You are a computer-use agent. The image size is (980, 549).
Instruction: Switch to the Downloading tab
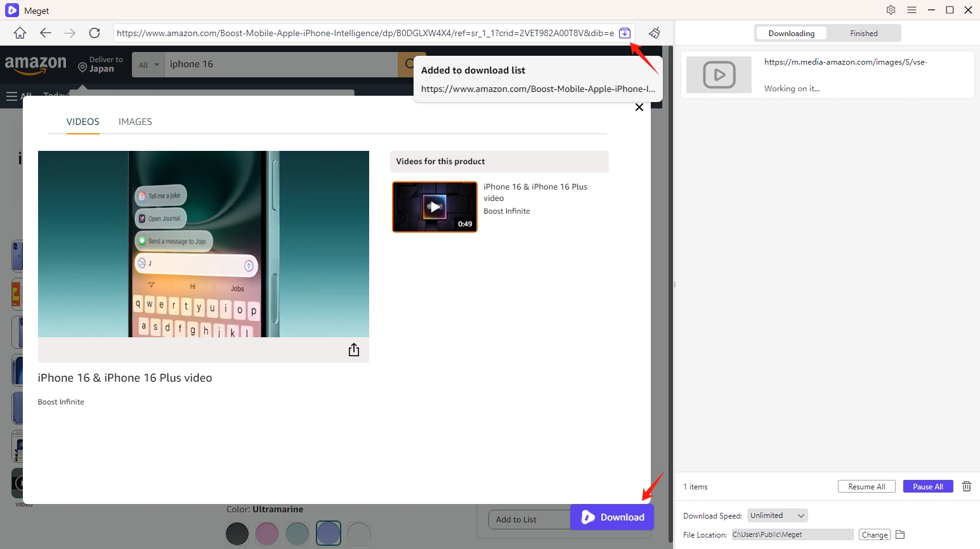[791, 34]
